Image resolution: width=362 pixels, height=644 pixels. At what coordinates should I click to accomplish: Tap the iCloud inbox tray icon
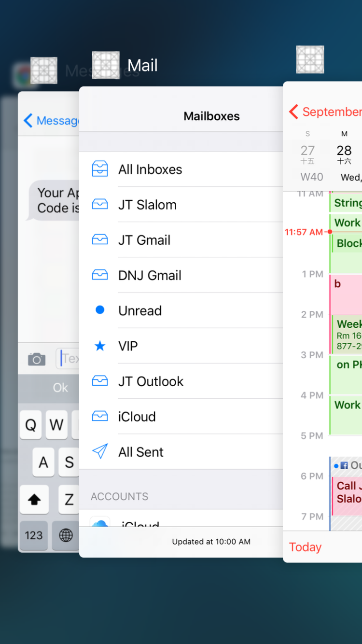[x=100, y=416]
